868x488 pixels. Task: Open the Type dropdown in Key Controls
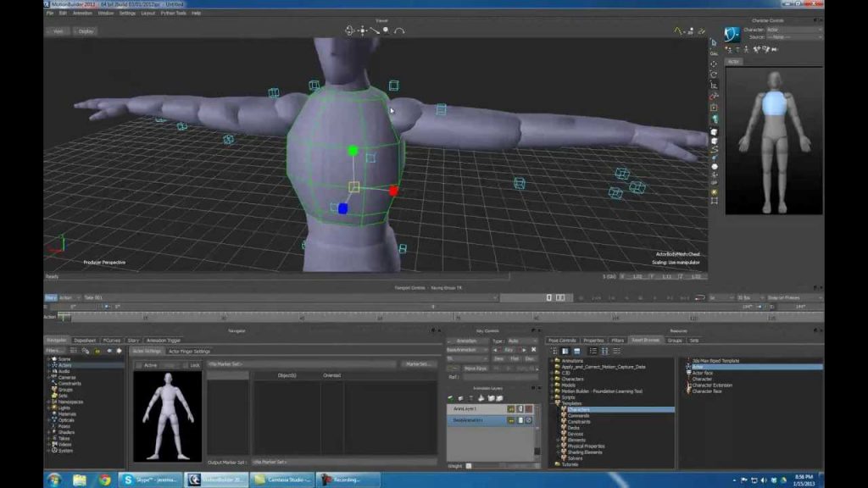point(515,341)
